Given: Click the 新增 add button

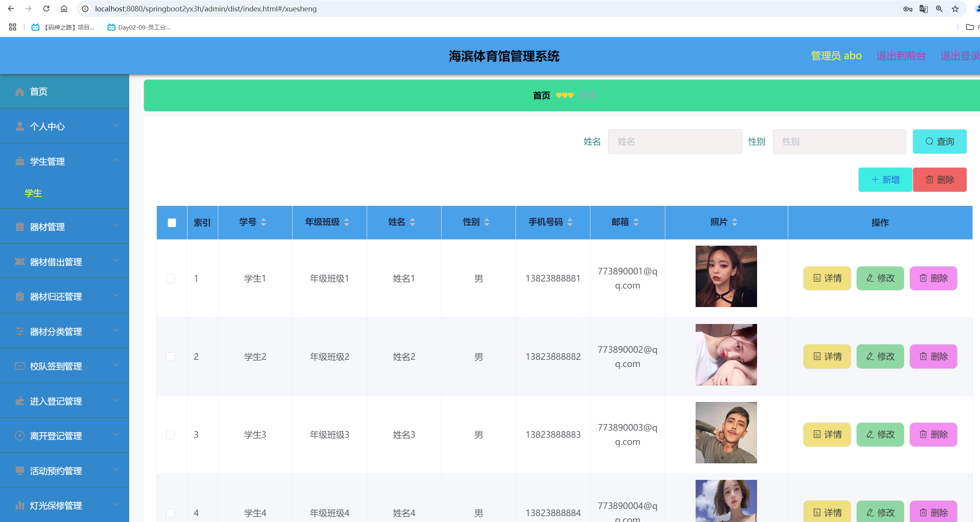Looking at the screenshot, I should click(x=885, y=180).
